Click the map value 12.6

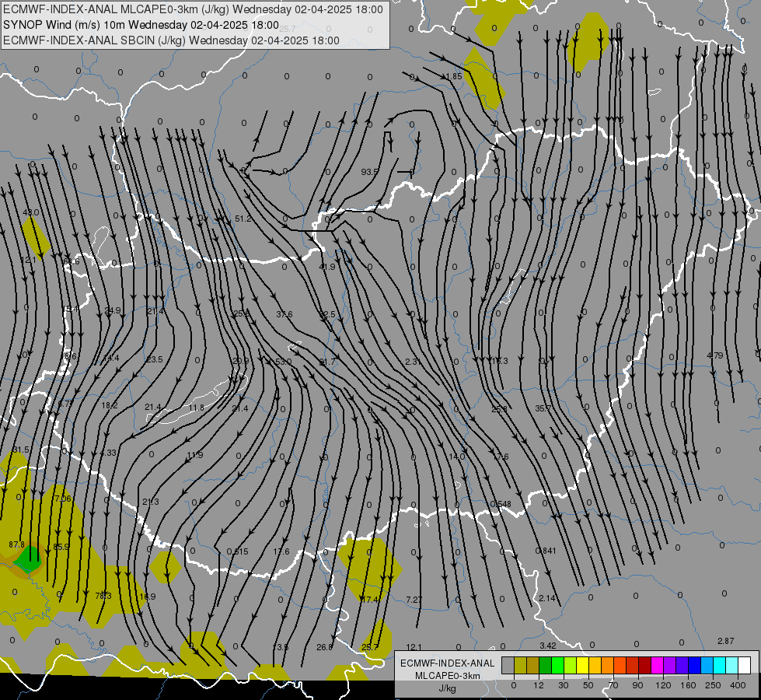point(281,551)
